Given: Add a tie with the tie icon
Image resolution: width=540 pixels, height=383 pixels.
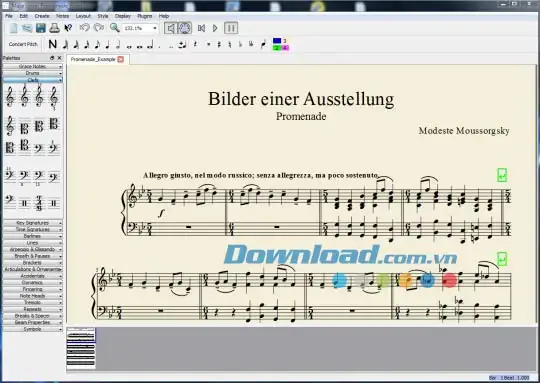Looking at the screenshot, I should pos(182,44).
